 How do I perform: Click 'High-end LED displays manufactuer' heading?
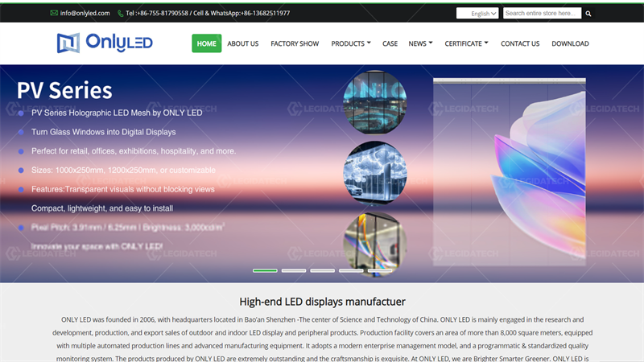(x=323, y=302)
